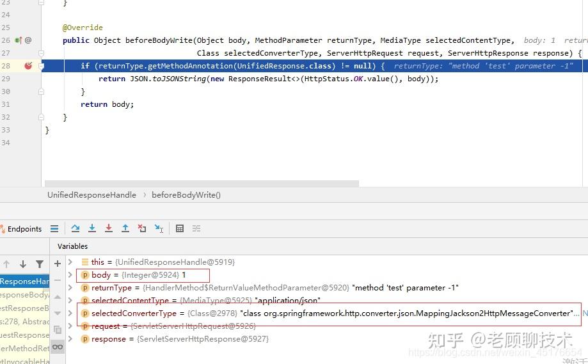
Task: Click Run to Cursor icon
Action: (x=159, y=228)
